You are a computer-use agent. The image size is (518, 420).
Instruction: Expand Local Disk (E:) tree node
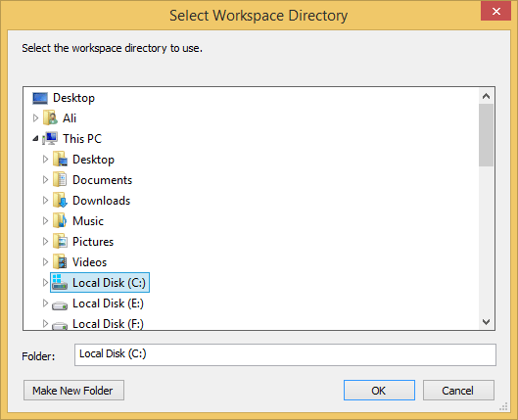[x=45, y=303]
